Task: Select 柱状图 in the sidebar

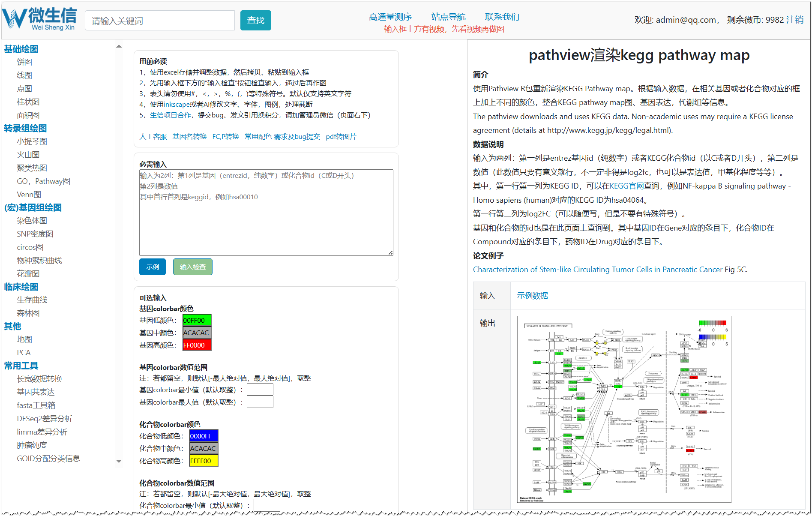Action: click(x=28, y=102)
